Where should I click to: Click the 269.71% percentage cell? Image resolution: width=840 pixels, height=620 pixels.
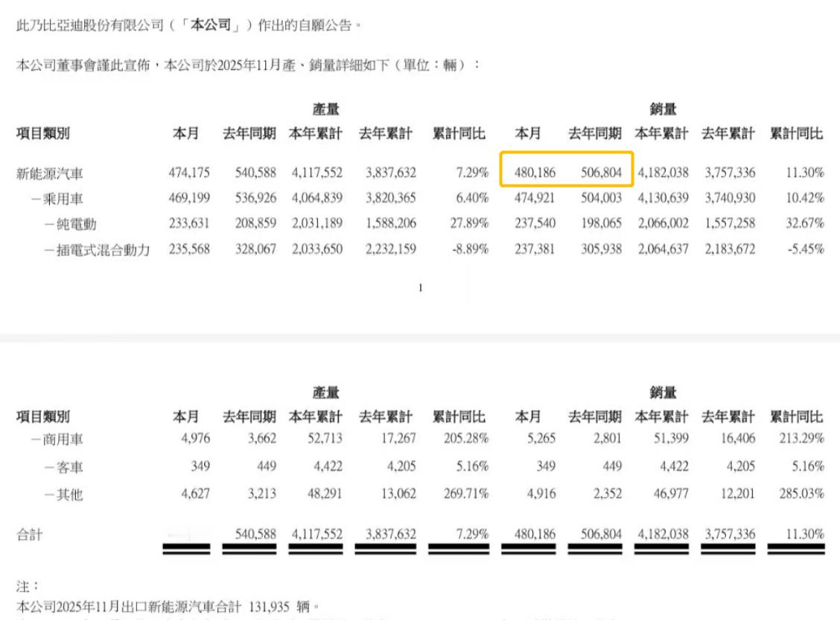[466, 493]
